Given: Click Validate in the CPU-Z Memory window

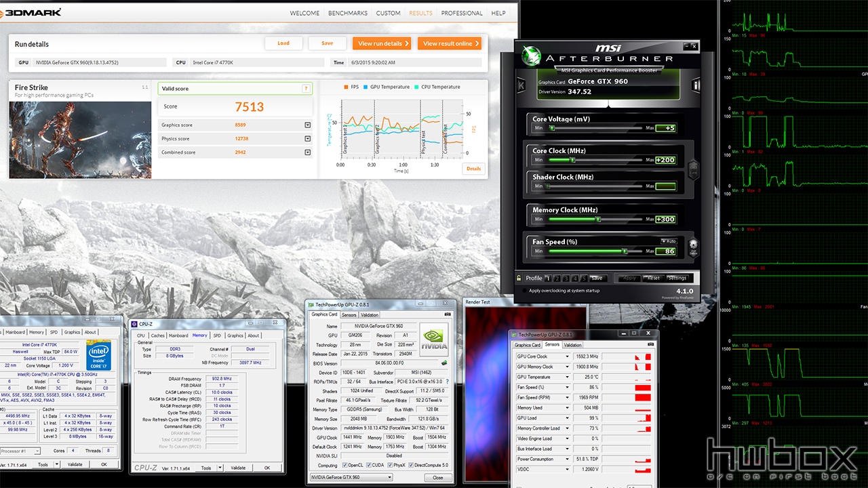Looking at the screenshot, I should pos(238,468).
